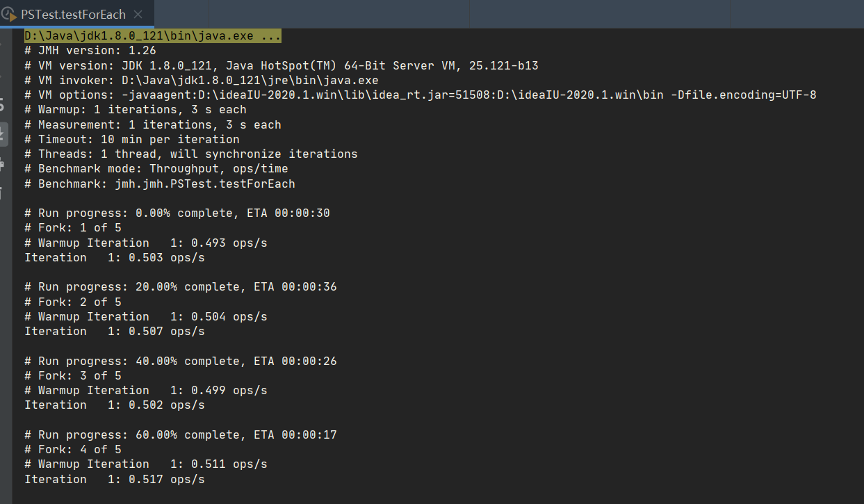Click the 'Iteration 1: 0.507 ops/s' line

[x=115, y=331]
